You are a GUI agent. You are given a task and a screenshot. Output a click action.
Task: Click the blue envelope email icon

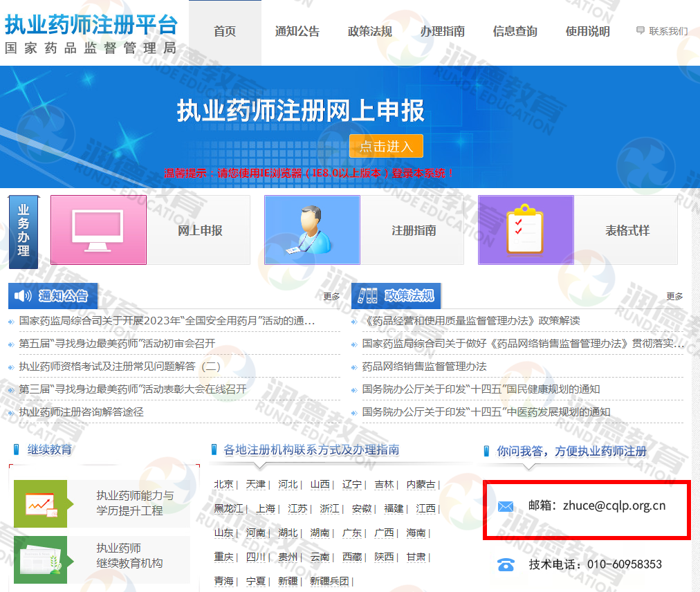coord(506,507)
